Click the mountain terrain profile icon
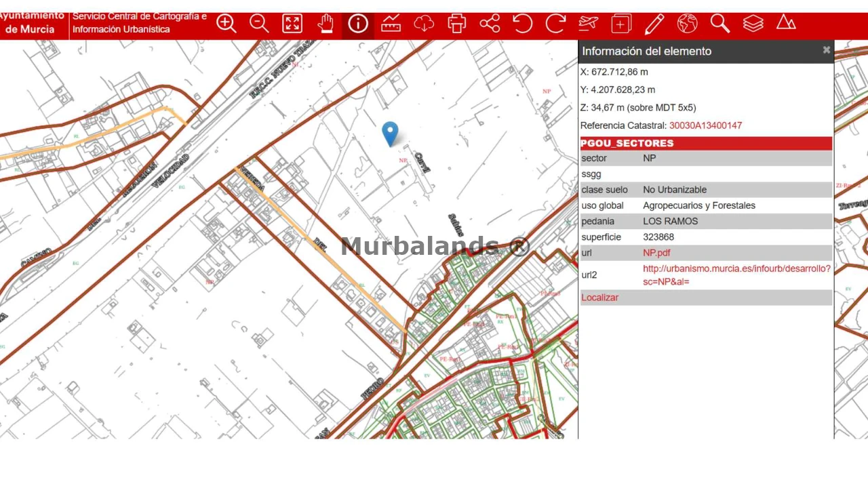This screenshot has height=488, width=868. click(x=786, y=24)
